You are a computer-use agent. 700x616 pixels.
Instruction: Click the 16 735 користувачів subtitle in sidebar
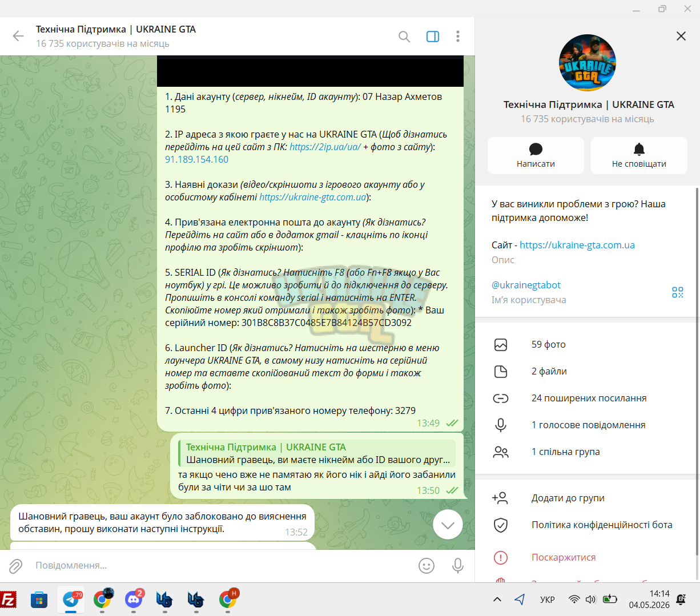tap(588, 119)
